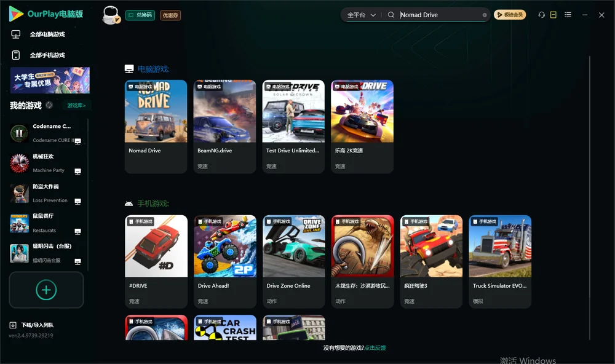This screenshot has width=615, height=364.
Task: Focus the Nomad Drive search field
Action: 439,15
